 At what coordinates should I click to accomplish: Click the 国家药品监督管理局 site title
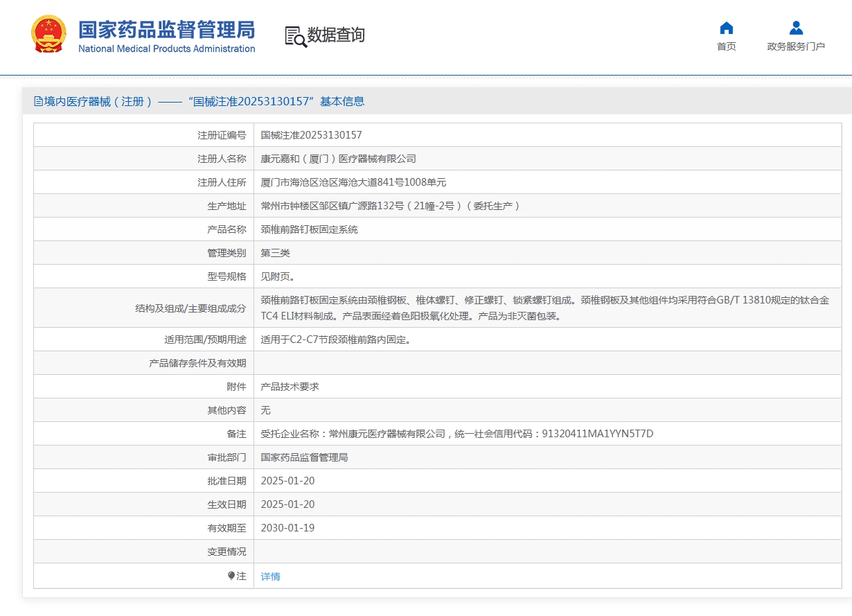pos(166,30)
